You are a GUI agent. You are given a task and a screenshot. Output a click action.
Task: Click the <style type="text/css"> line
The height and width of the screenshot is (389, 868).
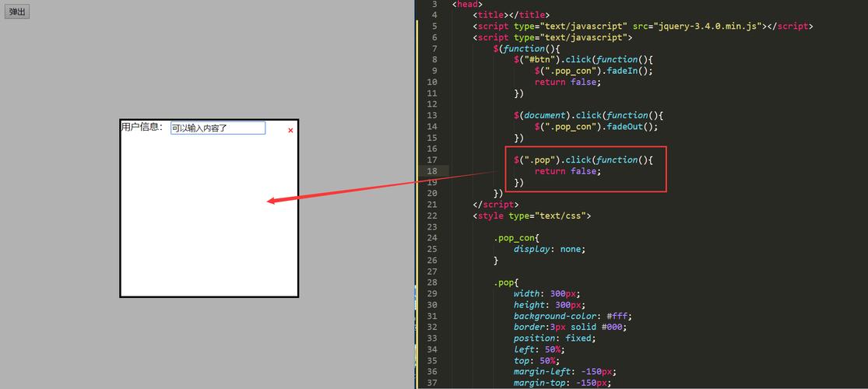pos(532,216)
